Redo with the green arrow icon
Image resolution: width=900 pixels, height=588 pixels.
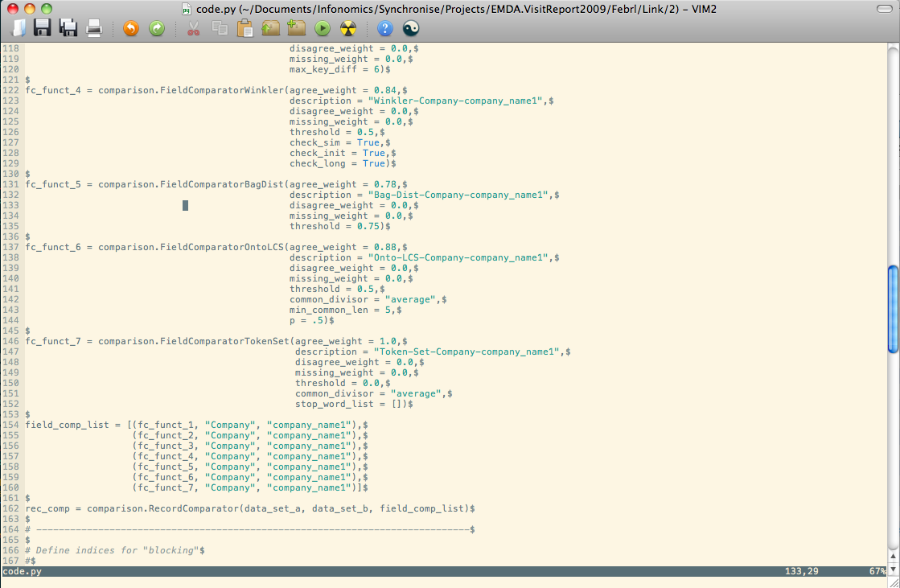pyautogui.click(x=157, y=28)
